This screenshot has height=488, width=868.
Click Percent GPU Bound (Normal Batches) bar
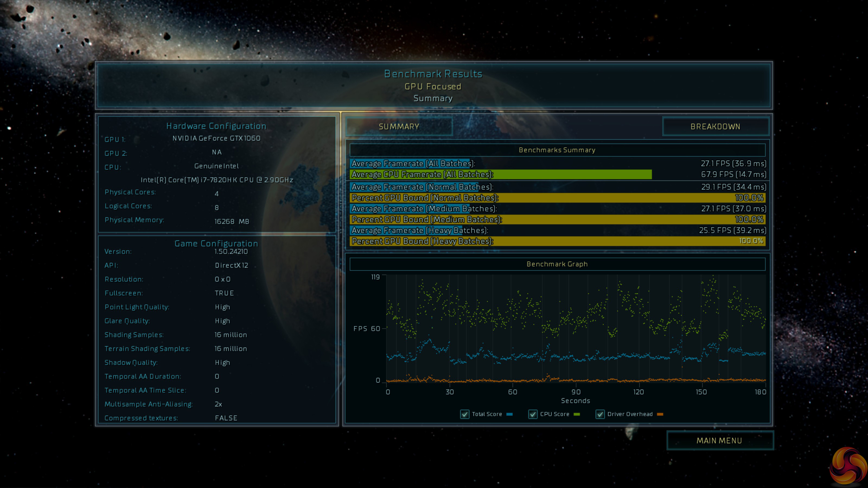point(557,198)
